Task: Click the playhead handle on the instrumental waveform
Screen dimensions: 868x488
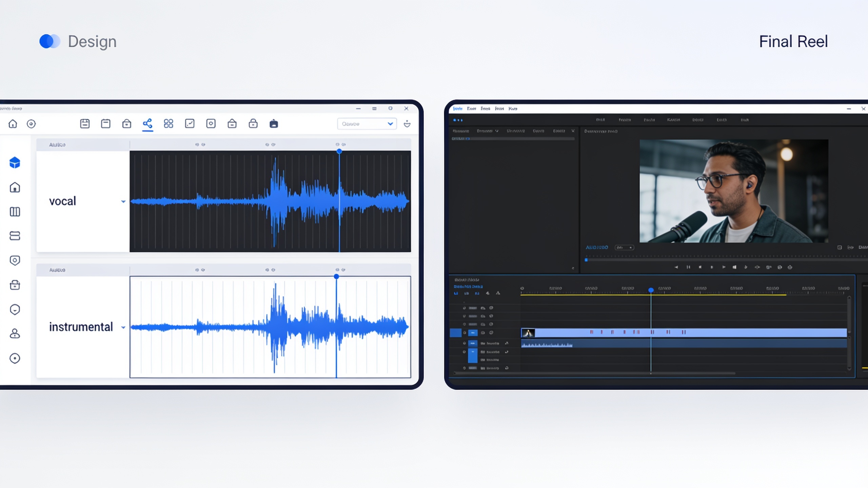Action: (336, 277)
